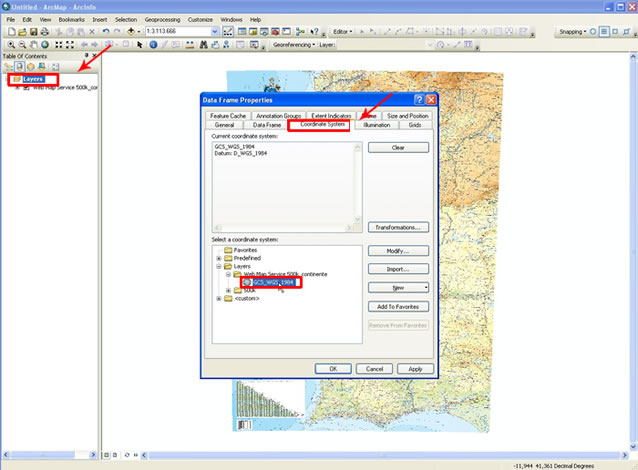Toggle Vertex Snapping on Snapping toolbar
This screenshot has width=638, height=470.
(615, 31)
